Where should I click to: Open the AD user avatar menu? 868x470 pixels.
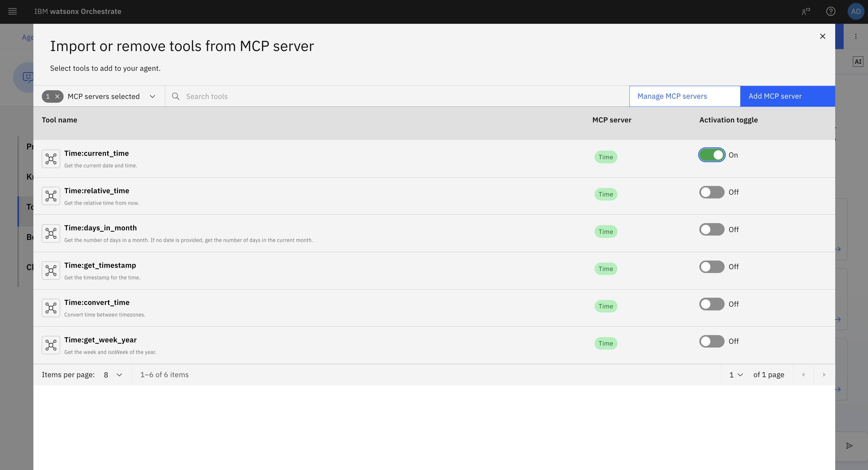(x=856, y=11)
